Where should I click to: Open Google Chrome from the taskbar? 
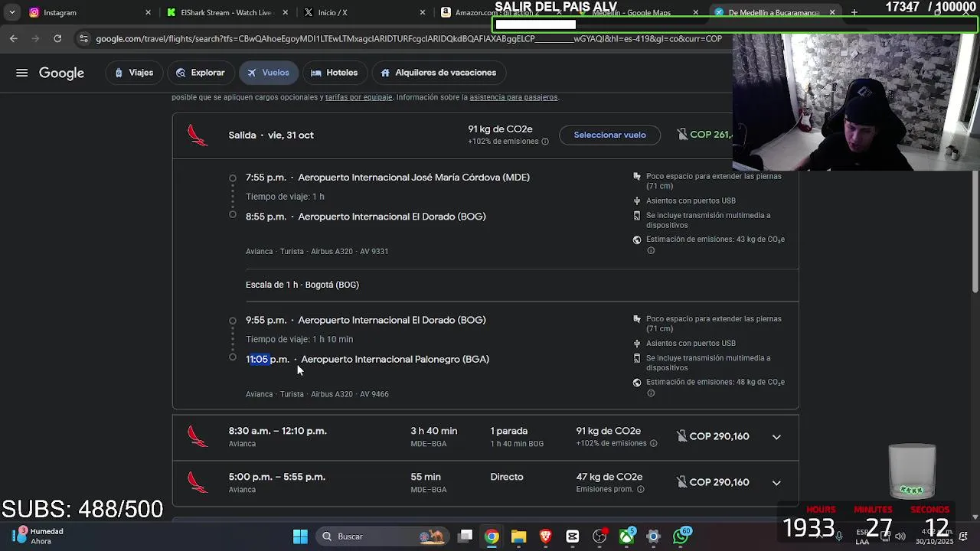coord(492,536)
